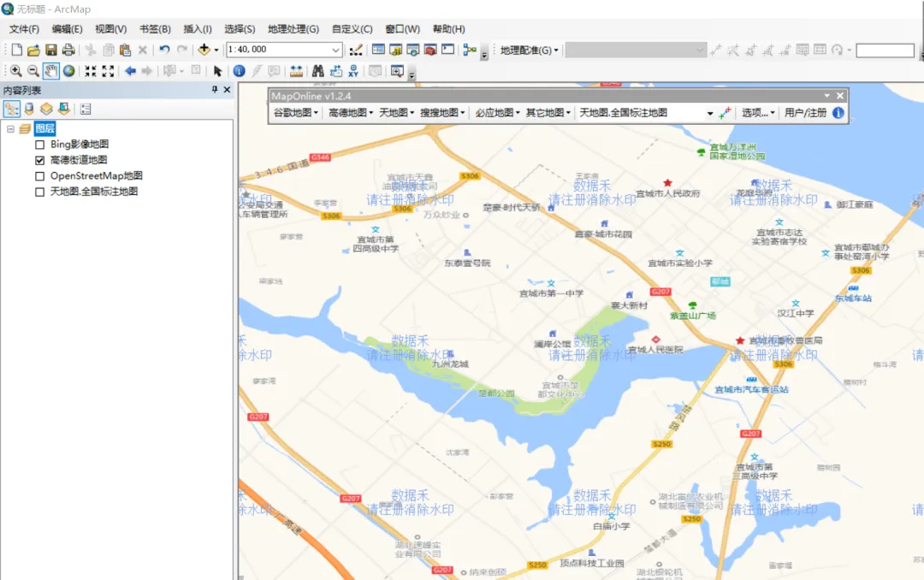This screenshot has height=580, width=924.
Task: Pin the 内容列表 panel
Action: [215, 90]
